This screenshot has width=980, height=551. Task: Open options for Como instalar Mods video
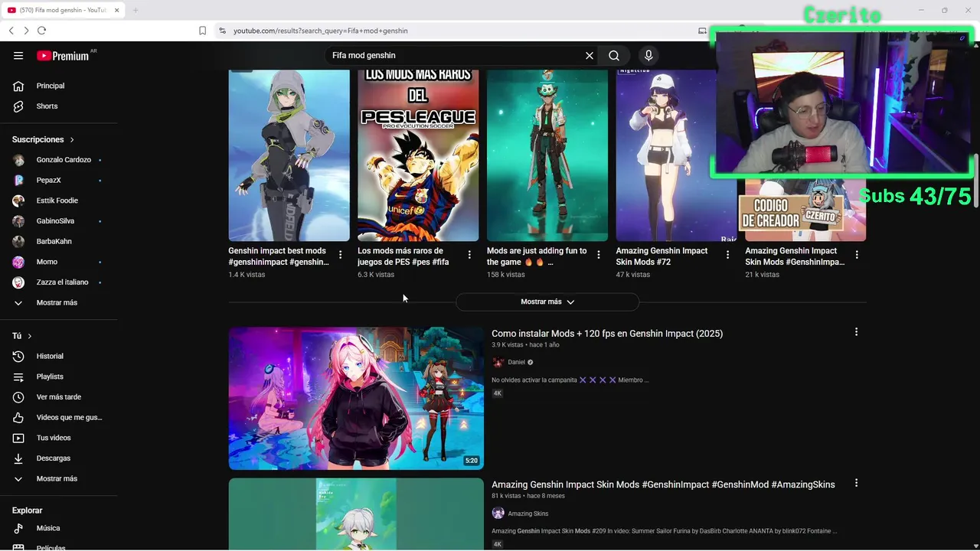(856, 332)
